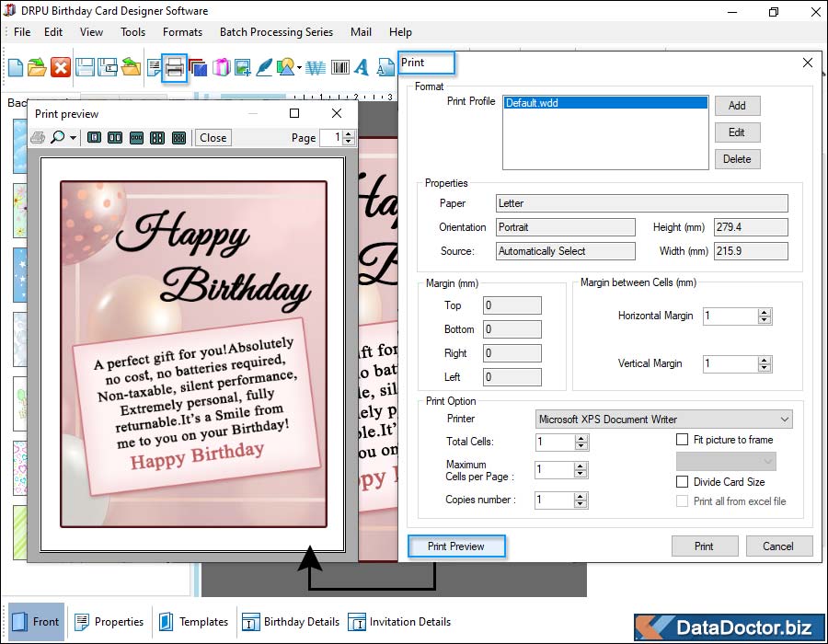Open the Formats menu
The height and width of the screenshot is (644, 828).
pyautogui.click(x=182, y=32)
